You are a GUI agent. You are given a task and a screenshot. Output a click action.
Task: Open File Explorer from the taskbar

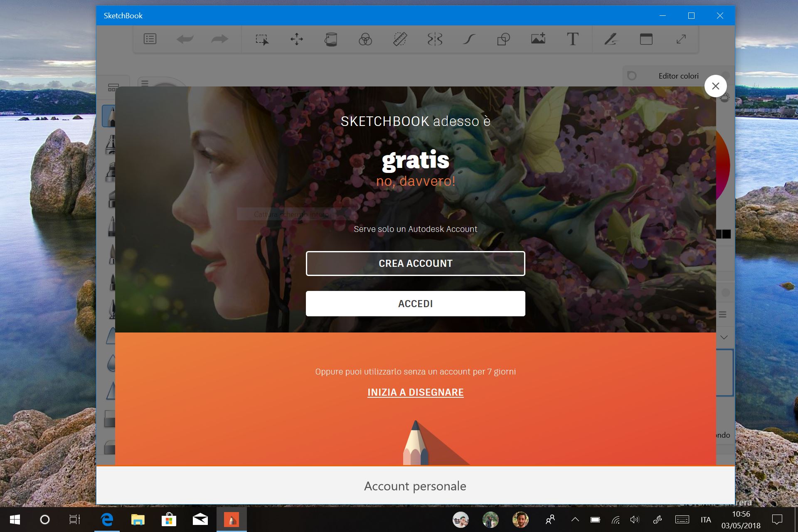pos(138,520)
